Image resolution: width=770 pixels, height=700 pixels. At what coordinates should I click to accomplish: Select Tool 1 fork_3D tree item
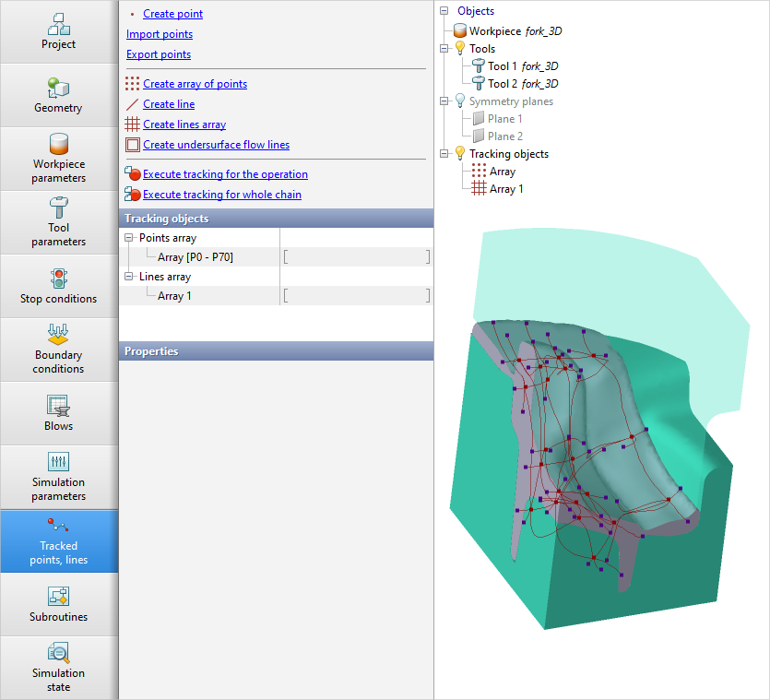tap(522, 66)
